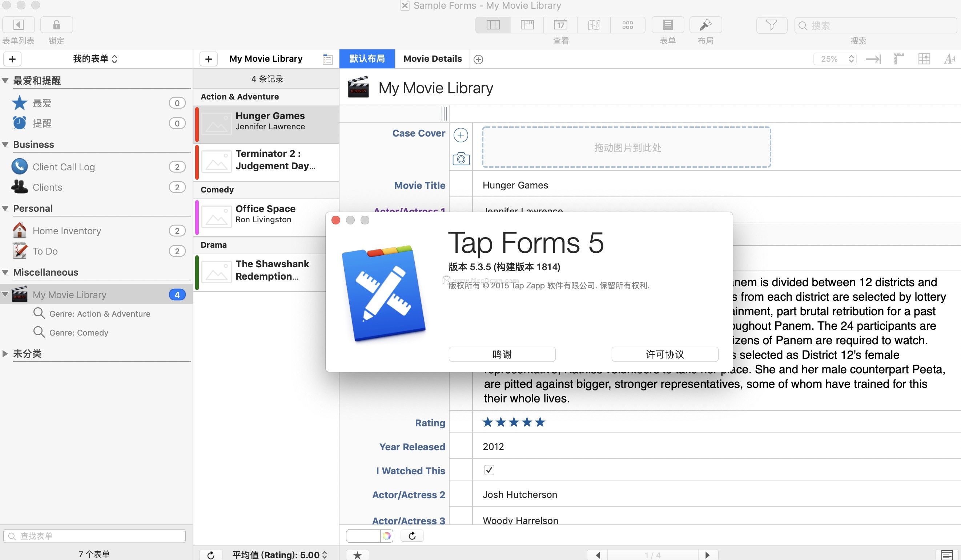This screenshot has width=961, height=560.
Task: Click the filter funnel icon
Action: 772,25
